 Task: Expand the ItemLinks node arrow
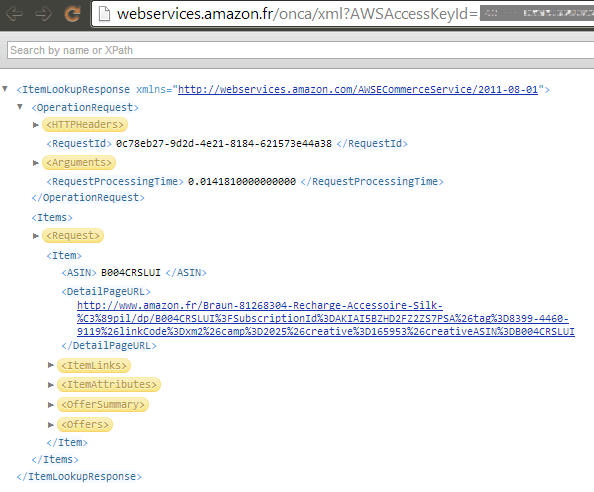point(51,365)
